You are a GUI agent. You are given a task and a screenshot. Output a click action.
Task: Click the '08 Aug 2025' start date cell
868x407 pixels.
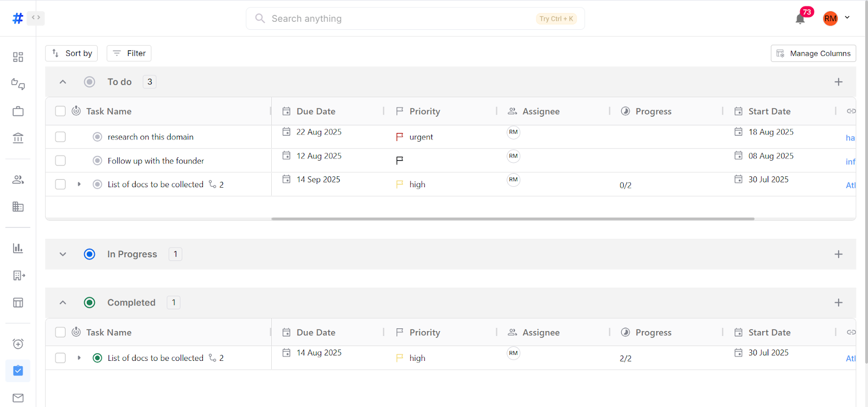pyautogui.click(x=771, y=156)
